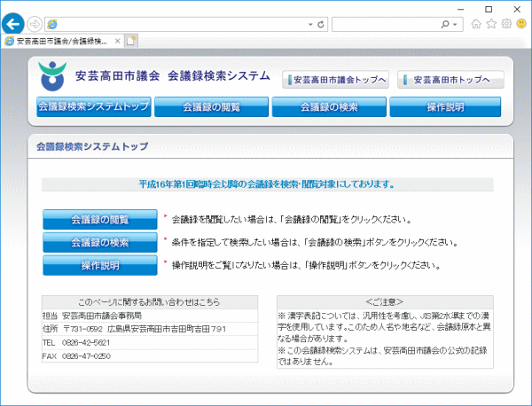Viewport: 532px width, 406px height.
Task: Open 会議録の閲覧 in top navigation bar
Action: [x=211, y=107]
